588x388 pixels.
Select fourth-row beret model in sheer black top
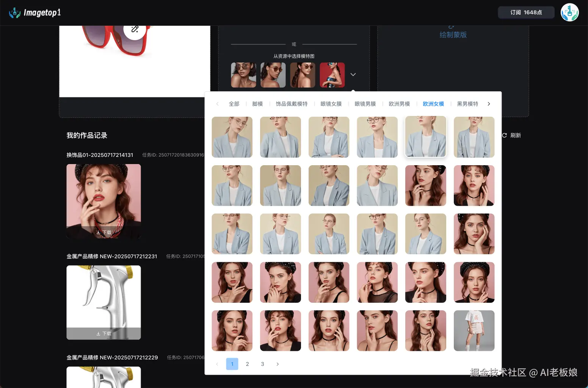tap(377, 282)
